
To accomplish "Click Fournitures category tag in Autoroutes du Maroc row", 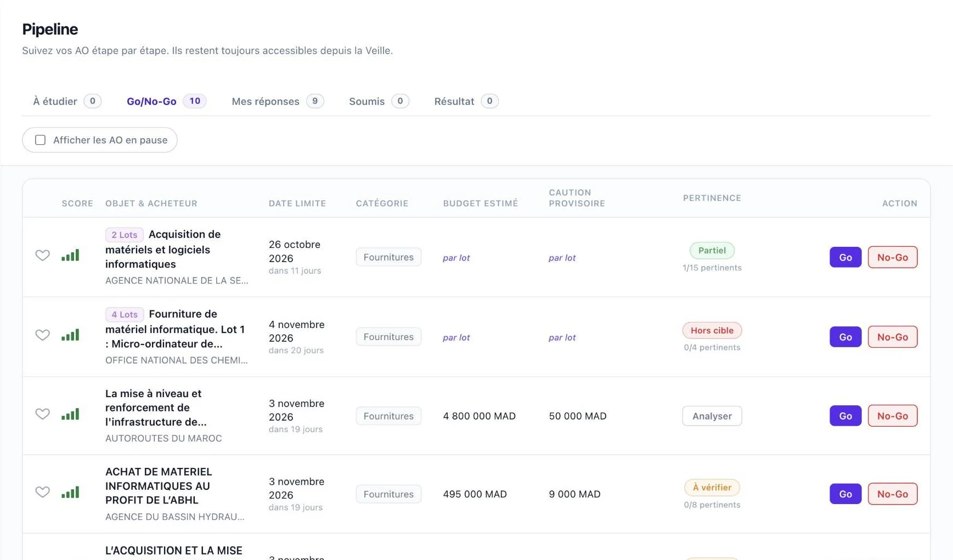I will [x=388, y=416].
